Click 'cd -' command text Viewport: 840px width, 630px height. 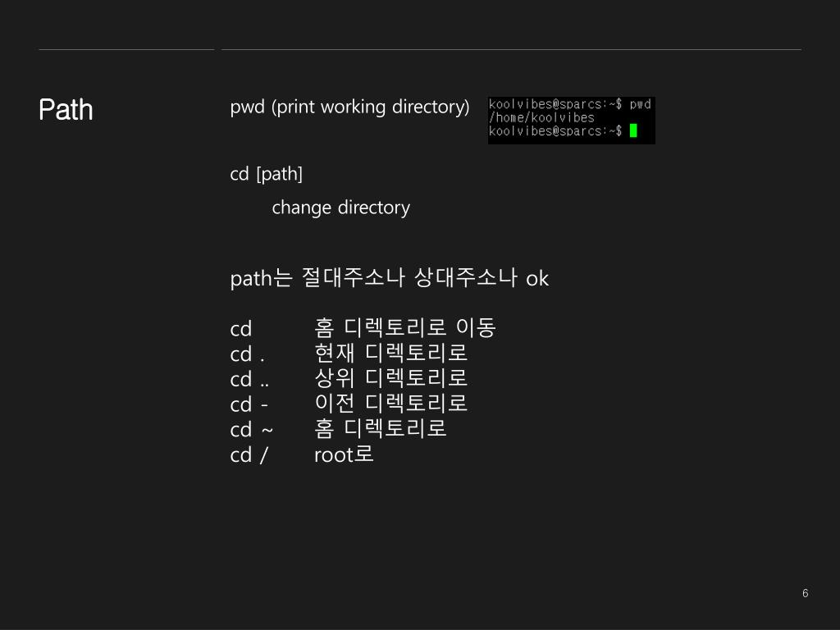249,404
